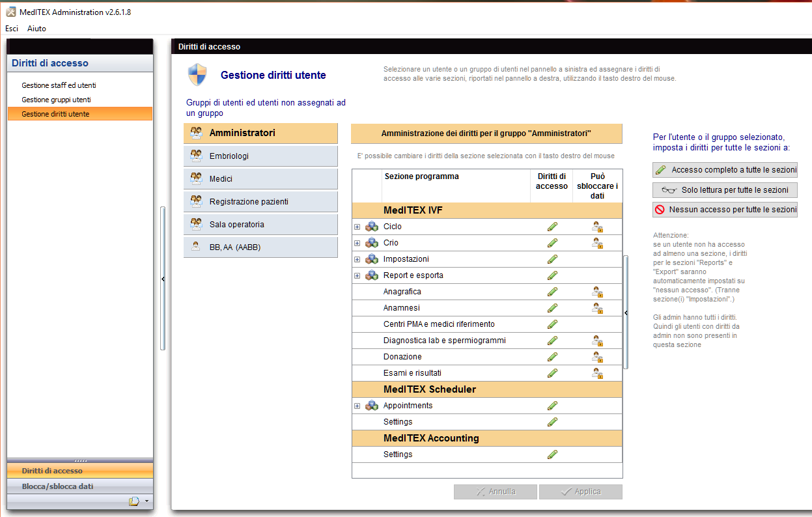Click the Può sbloccare i dati column header
The image size is (812, 517).
[597, 186]
